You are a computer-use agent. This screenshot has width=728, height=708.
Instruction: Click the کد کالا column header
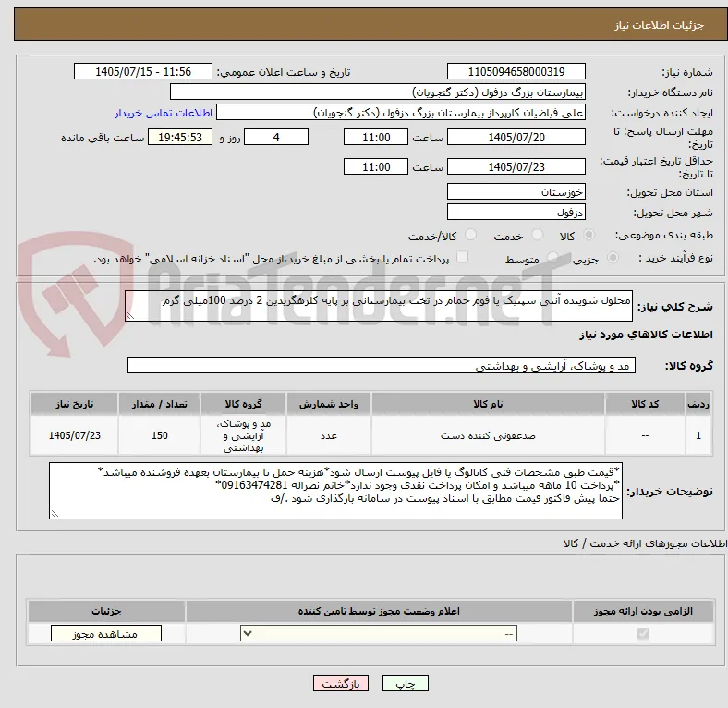click(x=645, y=404)
